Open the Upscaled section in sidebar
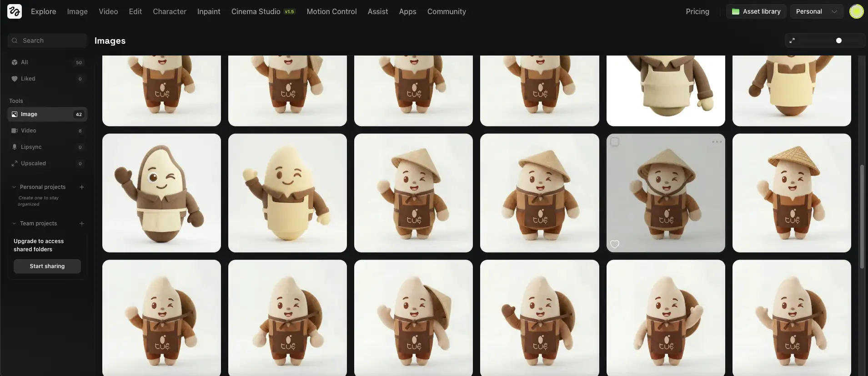This screenshot has height=376, width=868. pos(33,163)
